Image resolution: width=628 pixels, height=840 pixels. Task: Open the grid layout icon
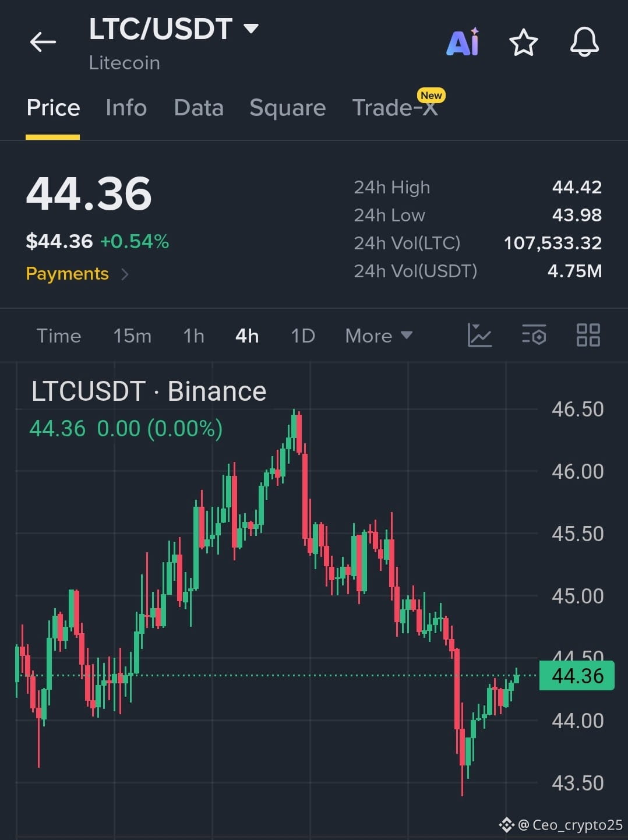tap(588, 336)
